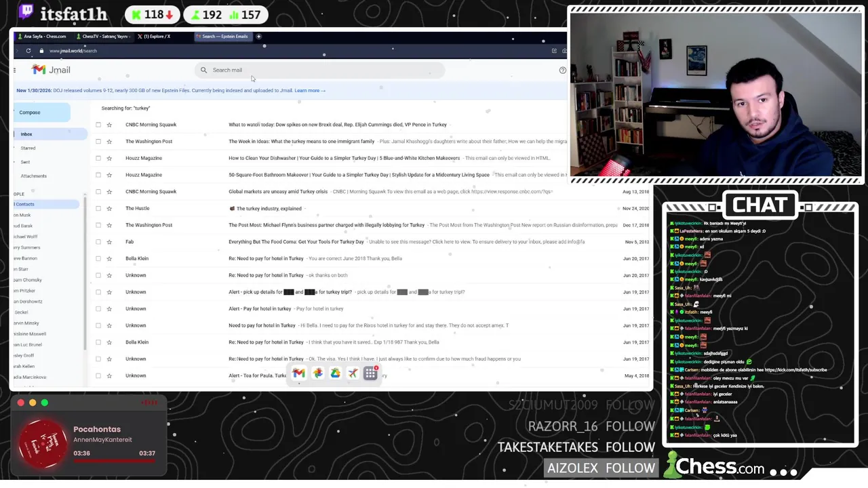This screenshot has width=868, height=488.
Task: Open Alan Dershowitz contact in sidebar
Action: tap(28, 302)
